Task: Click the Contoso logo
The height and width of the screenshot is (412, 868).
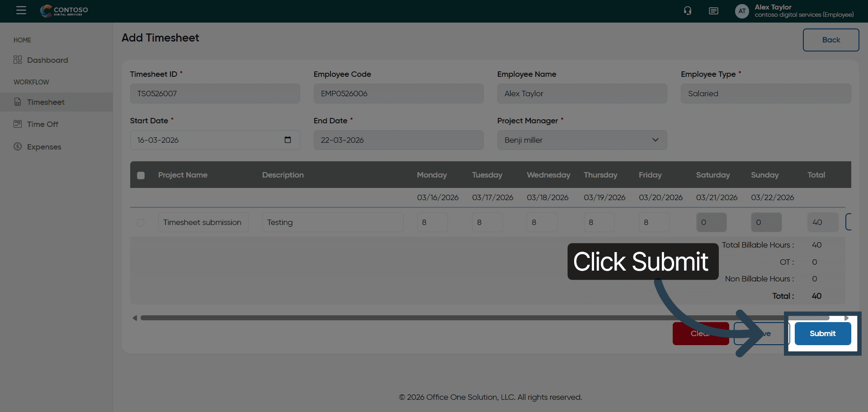Action: 64,10
